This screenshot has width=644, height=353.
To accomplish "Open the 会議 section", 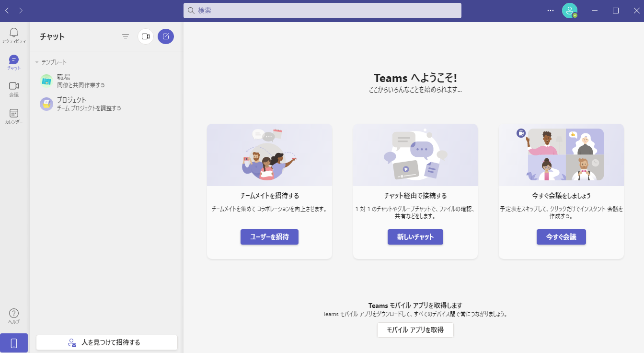I will (13, 89).
